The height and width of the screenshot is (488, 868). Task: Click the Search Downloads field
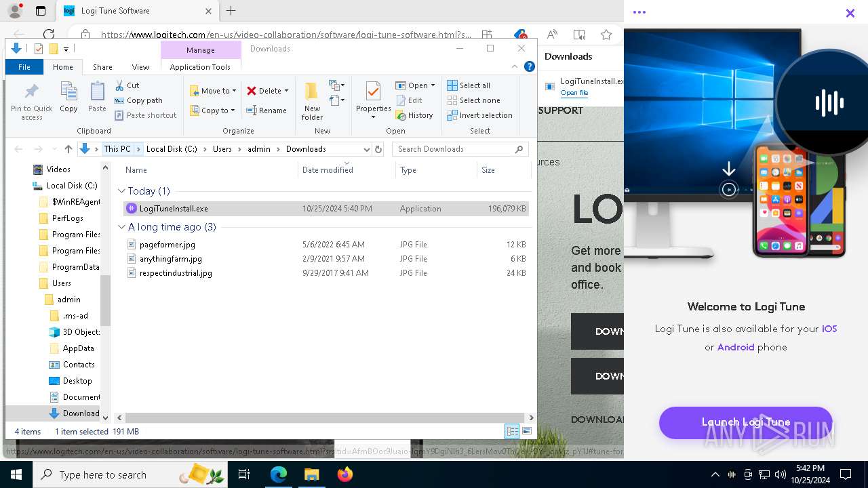coord(460,149)
